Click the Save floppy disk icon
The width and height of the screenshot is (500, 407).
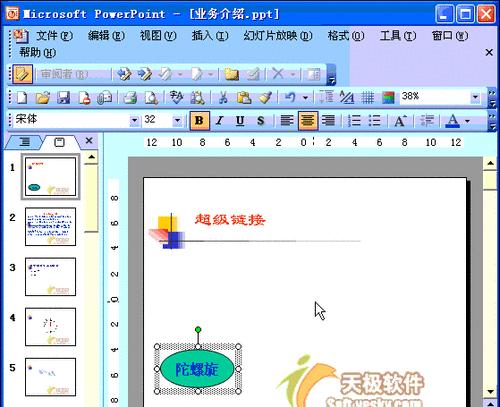63,98
